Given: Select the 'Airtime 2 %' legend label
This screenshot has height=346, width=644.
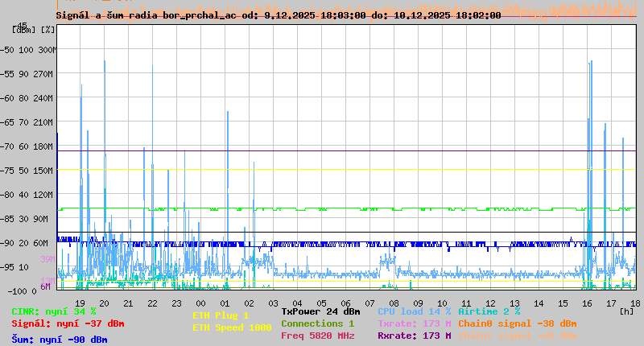Looking at the screenshot, I should pyautogui.click(x=489, y=311).
